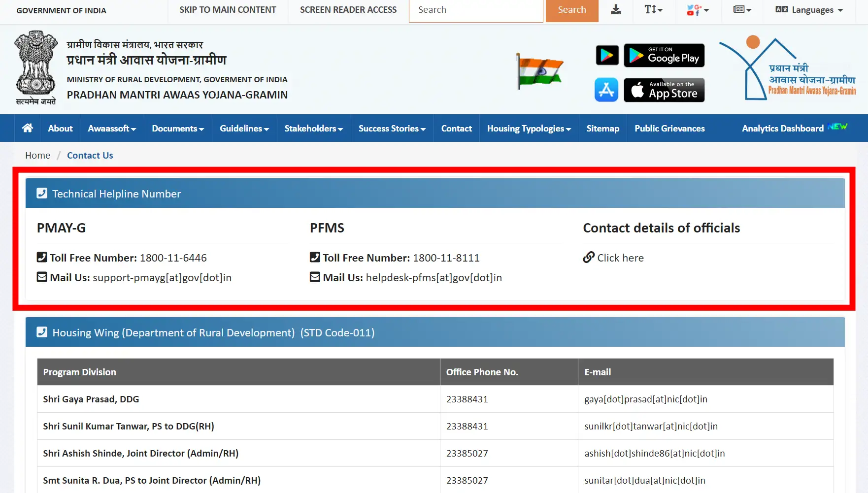
Task: Click the Government of India text link
Action: tap(61, 10)
